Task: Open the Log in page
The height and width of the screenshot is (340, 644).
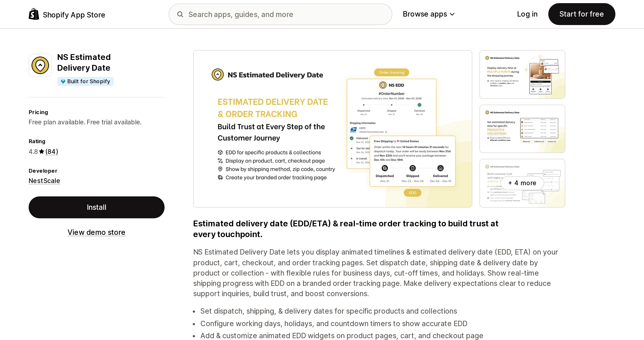Action: tap(527, 14)
